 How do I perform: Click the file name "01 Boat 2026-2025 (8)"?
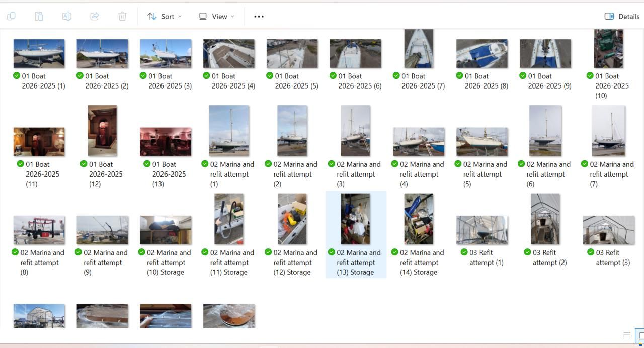[x=487, y=81]
